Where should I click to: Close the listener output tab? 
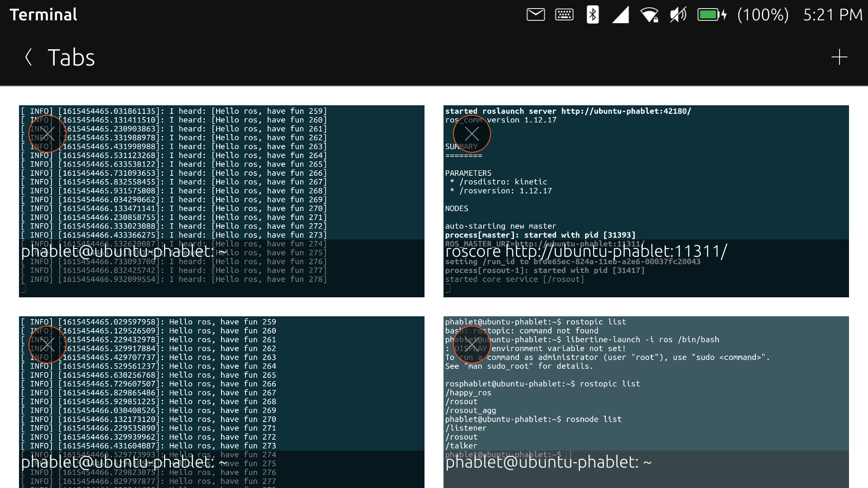click(x=47, y=134)
